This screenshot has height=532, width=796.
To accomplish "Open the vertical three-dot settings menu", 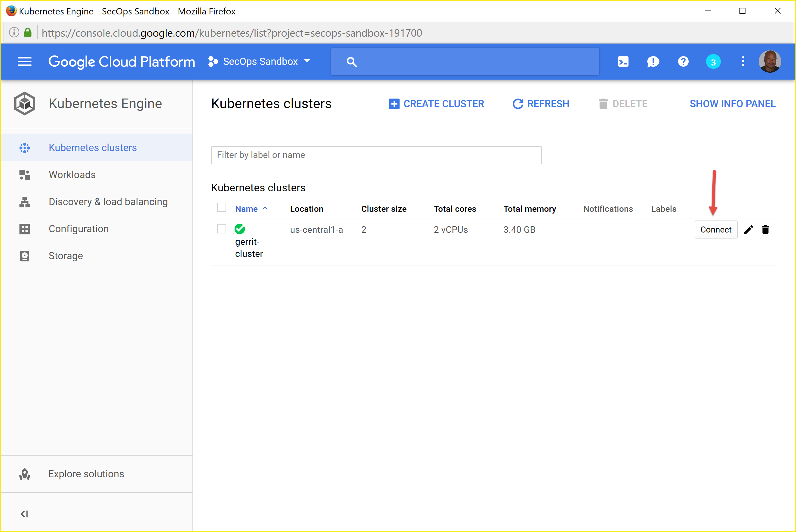I will [x=743, y=61].
